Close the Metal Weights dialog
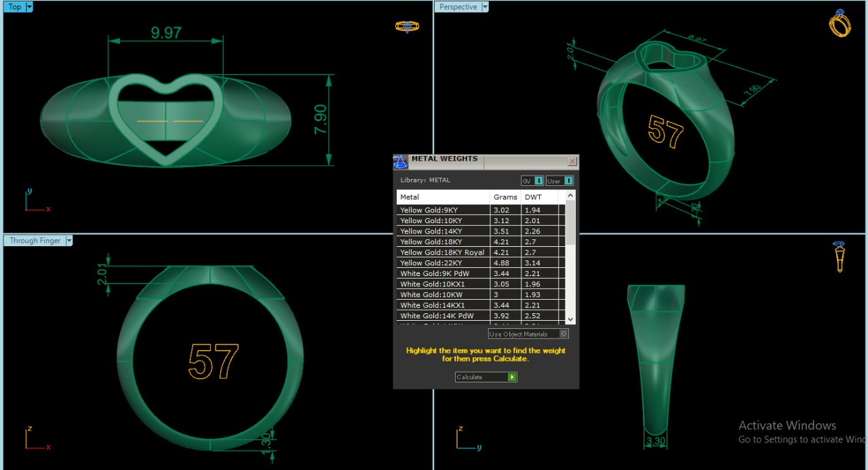 coord(572,161)
